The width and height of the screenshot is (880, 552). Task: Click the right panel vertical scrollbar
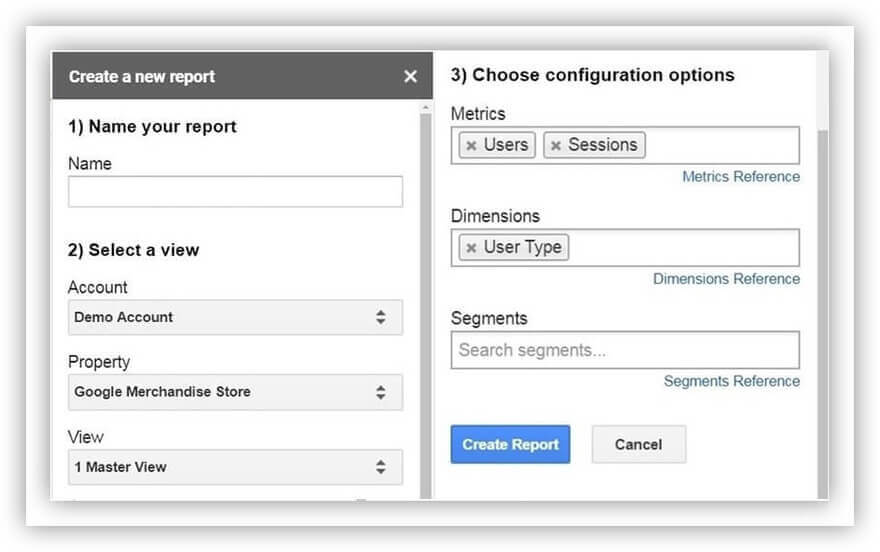click(823, 314)
